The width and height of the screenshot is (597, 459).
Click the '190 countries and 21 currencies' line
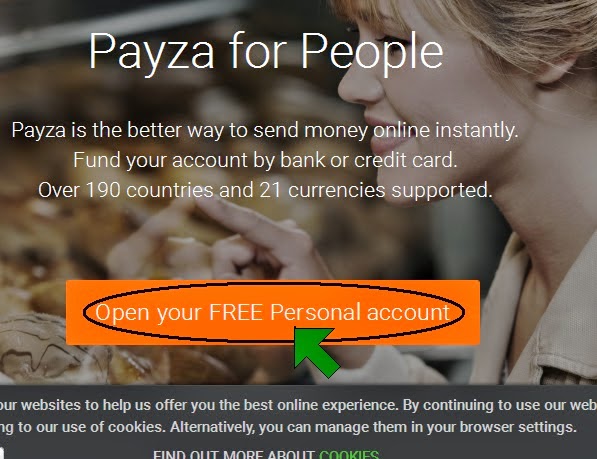pyautogui.click(x=265, y=190)
